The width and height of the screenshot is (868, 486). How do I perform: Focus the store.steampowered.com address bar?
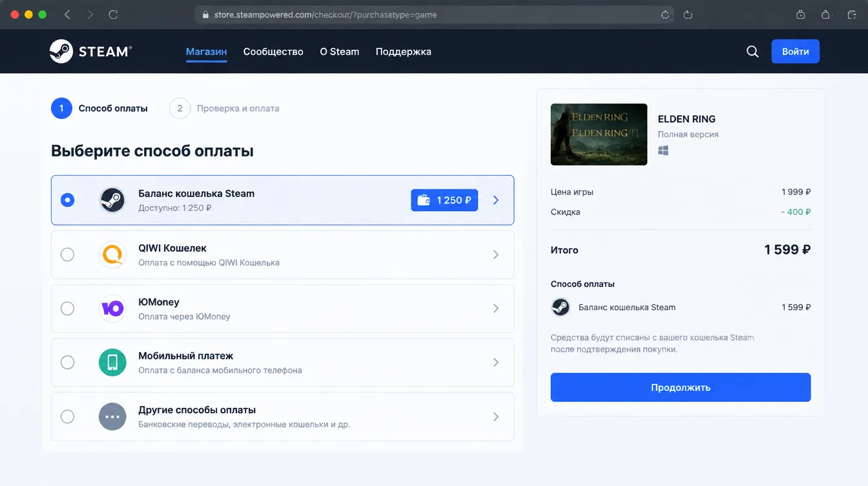click(x=433, y=14)
